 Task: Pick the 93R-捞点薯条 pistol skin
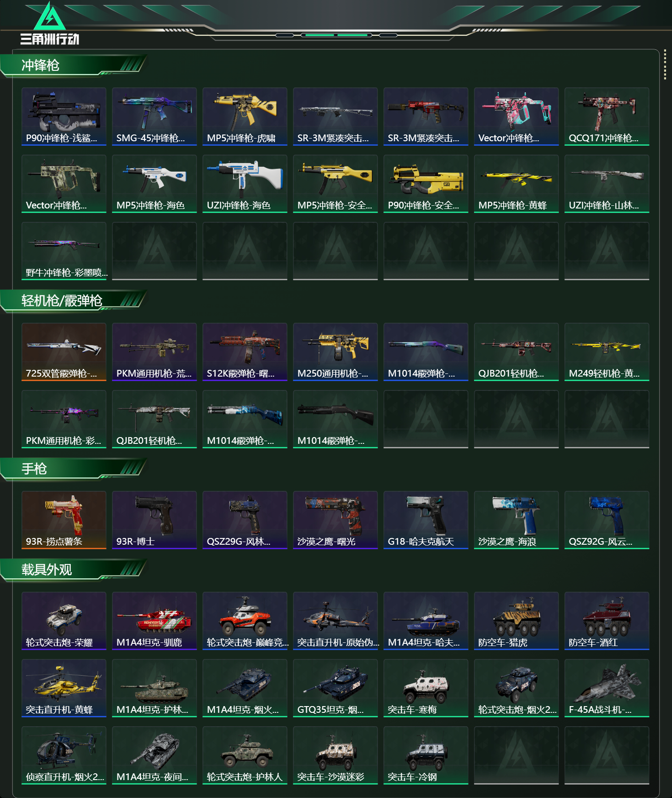(x=64, y=520)
